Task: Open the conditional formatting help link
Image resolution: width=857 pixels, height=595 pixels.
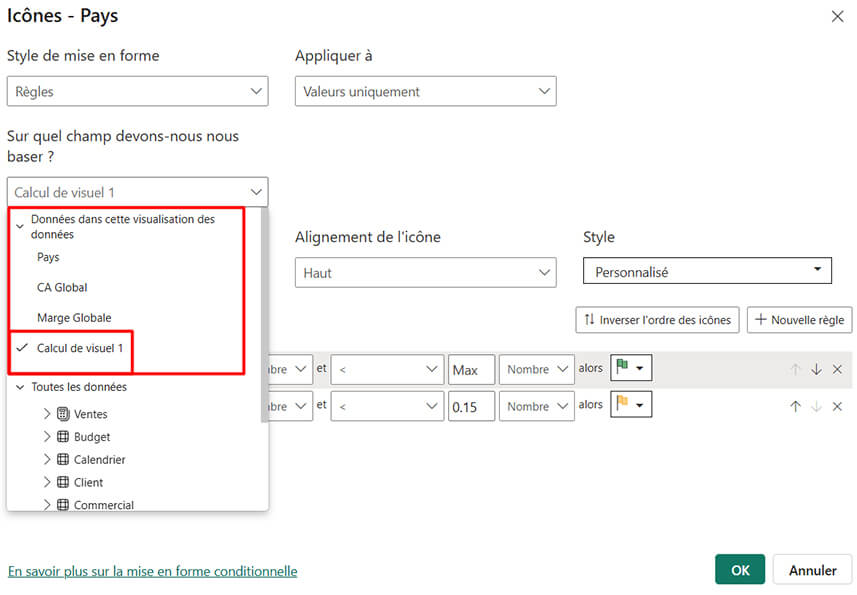Action: (x=152, y=571)
